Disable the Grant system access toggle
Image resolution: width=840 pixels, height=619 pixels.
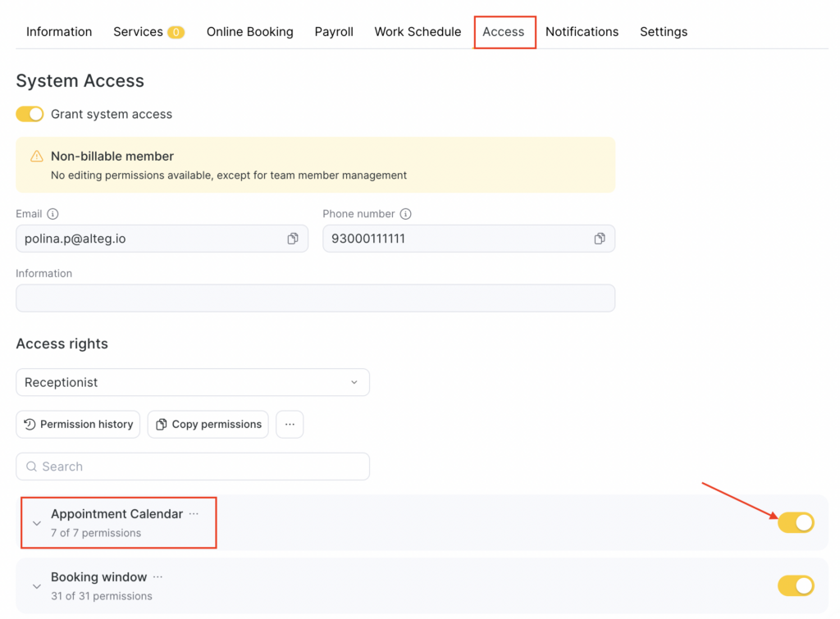(x=30, y=114)
